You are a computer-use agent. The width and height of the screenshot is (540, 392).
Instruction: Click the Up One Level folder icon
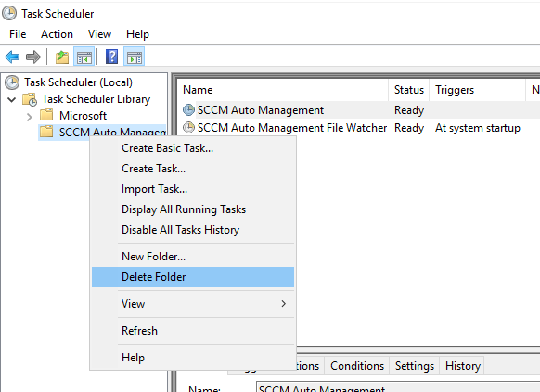62,57
